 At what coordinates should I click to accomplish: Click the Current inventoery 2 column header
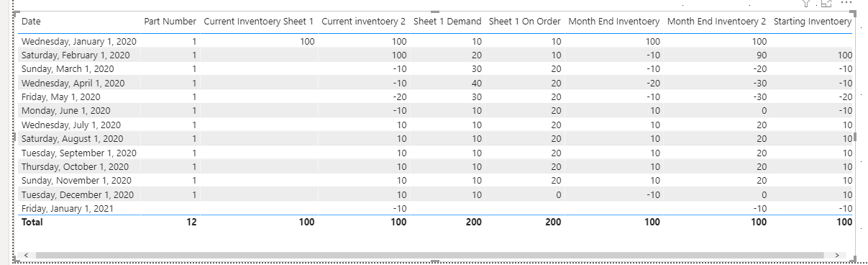(x=364, y=22)
